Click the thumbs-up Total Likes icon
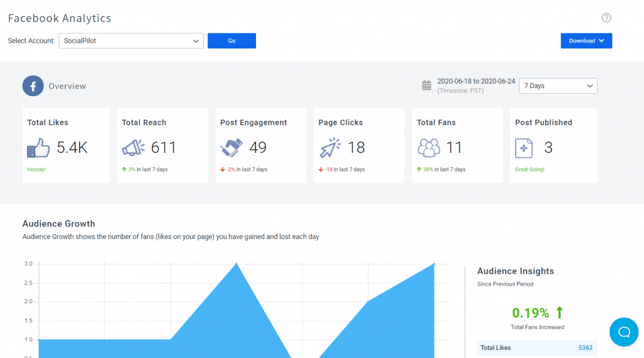This screenshot has height=358, width=644. [38, 148]
